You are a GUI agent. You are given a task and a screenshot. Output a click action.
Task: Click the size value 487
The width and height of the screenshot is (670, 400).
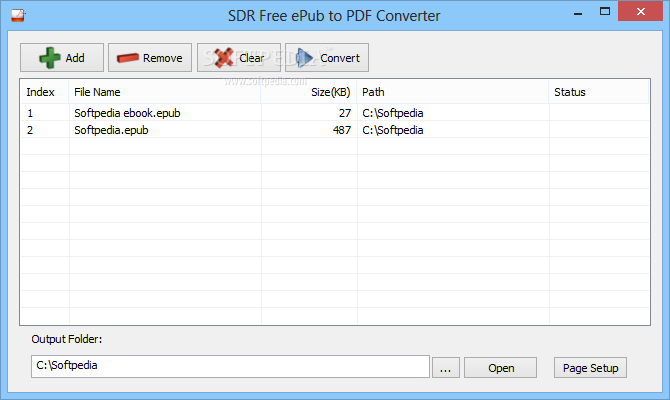[342, 130]
